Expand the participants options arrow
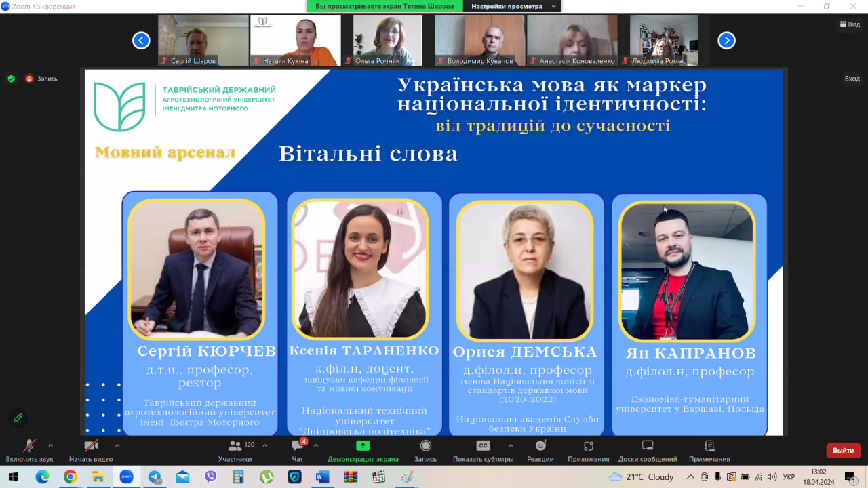Image resolution: width=868 pixels, height=488 pixels. coord(264,446)
